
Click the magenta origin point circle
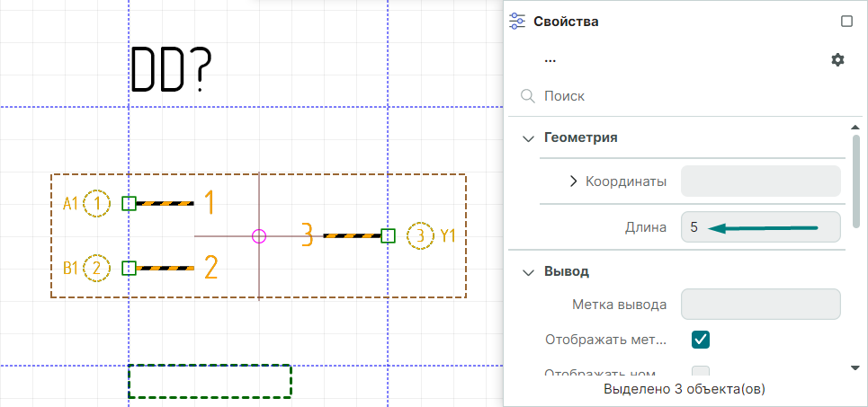pyautogui.click(x=259, y=236)
